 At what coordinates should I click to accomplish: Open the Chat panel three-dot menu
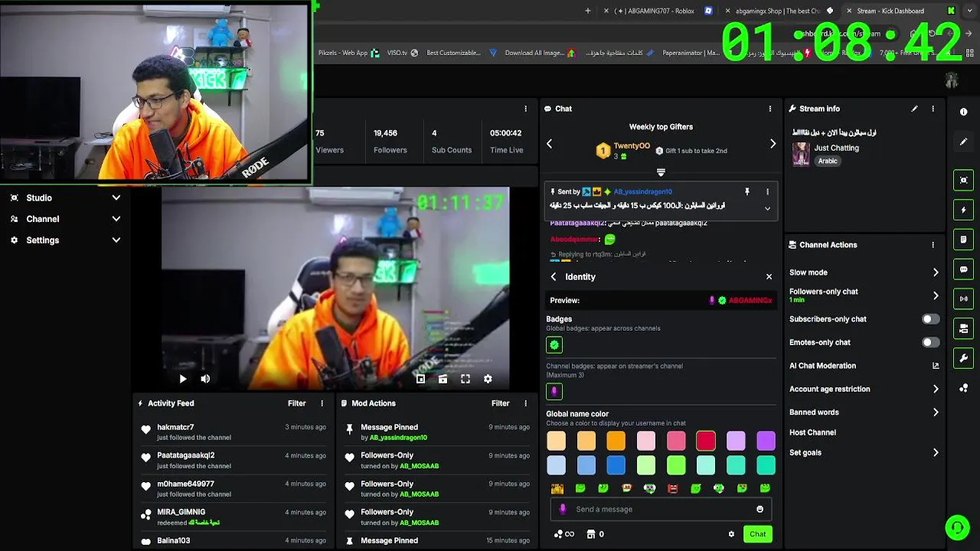[x=769, y=109]
